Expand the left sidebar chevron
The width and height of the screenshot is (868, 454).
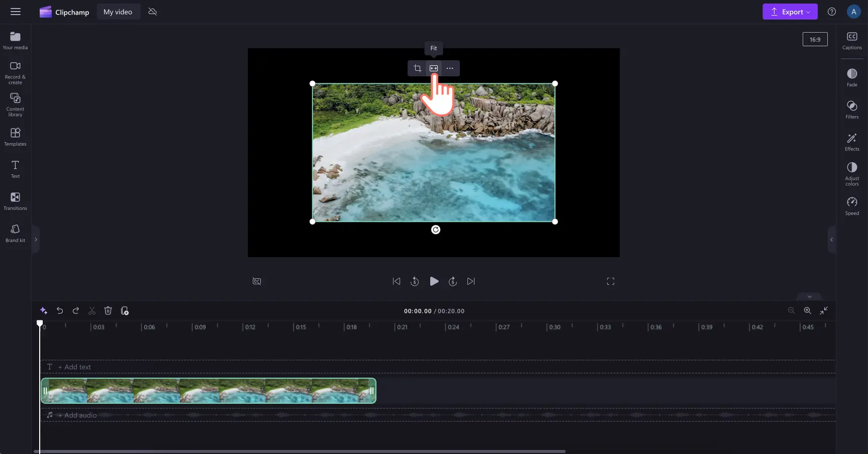click(x=36, y=240)
